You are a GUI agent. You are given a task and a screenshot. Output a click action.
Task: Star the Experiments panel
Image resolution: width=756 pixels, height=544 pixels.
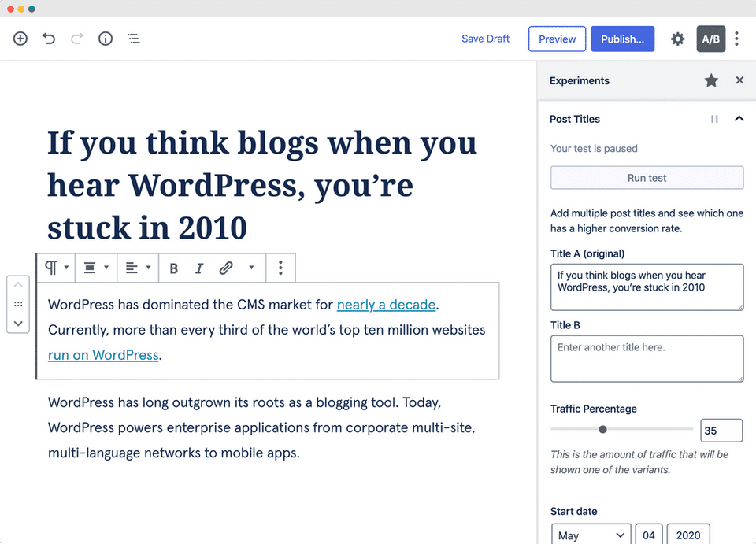pyautogui.click(x=711, y=80)
